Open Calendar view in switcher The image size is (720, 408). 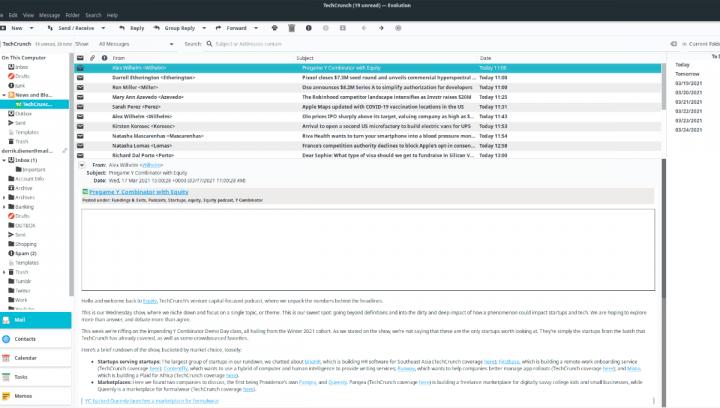tap(26, 357)
